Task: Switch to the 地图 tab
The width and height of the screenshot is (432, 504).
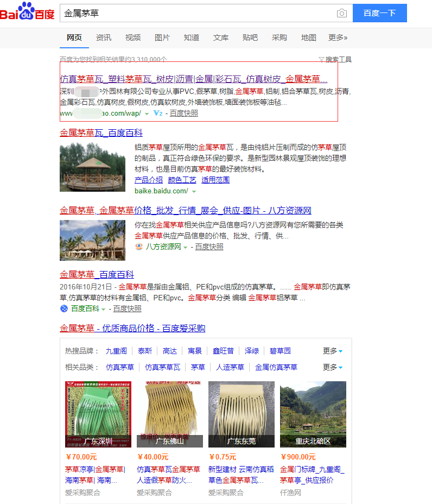Action: 309,37
